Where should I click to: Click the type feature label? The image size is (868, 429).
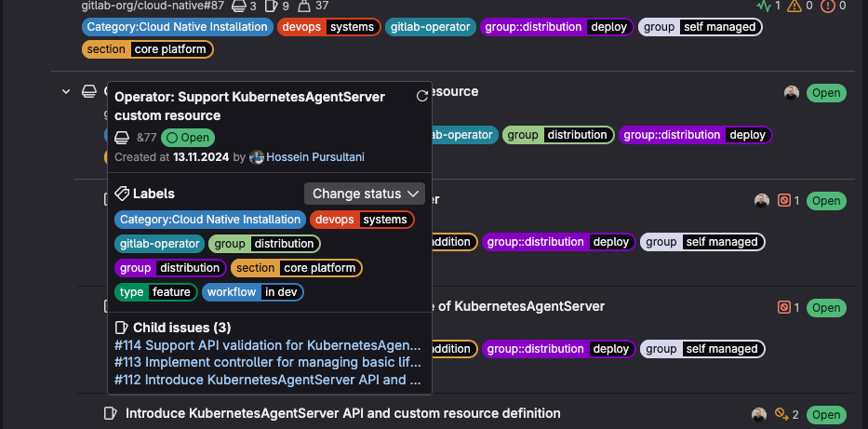pyautogui.click(x=155, y=292)
